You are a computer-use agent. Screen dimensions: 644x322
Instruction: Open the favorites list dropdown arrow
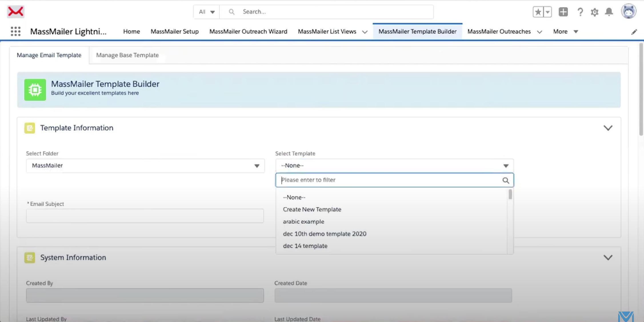pyautogui.click(x=547, y=12)
